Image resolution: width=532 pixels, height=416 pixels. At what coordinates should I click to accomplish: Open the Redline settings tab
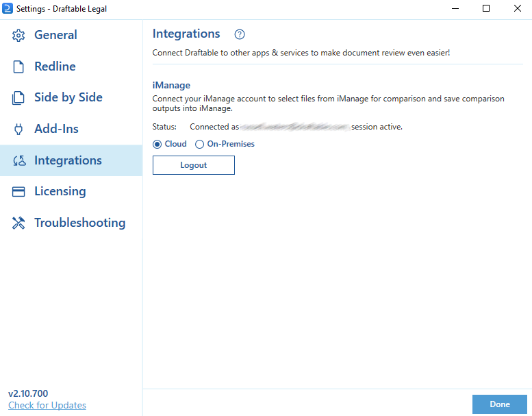[71, 66]
